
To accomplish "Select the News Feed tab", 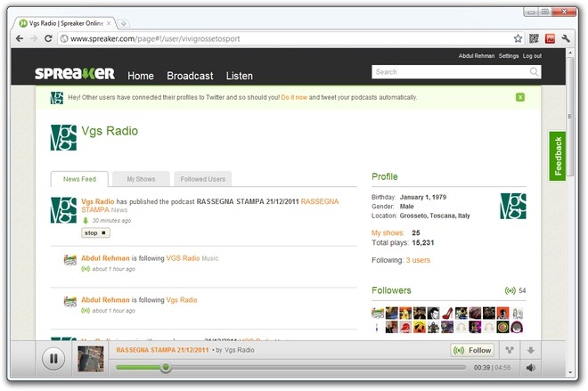I will click(x=79, y=179).
